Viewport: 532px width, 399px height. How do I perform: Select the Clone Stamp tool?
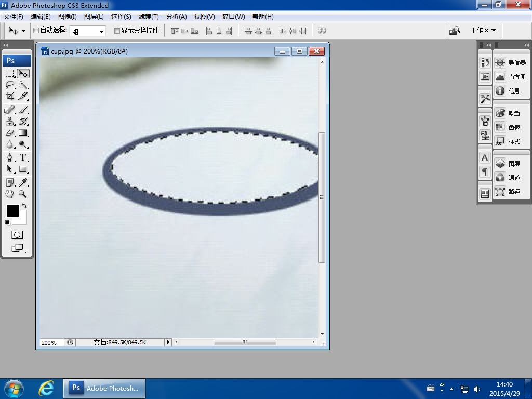point(10,121)
